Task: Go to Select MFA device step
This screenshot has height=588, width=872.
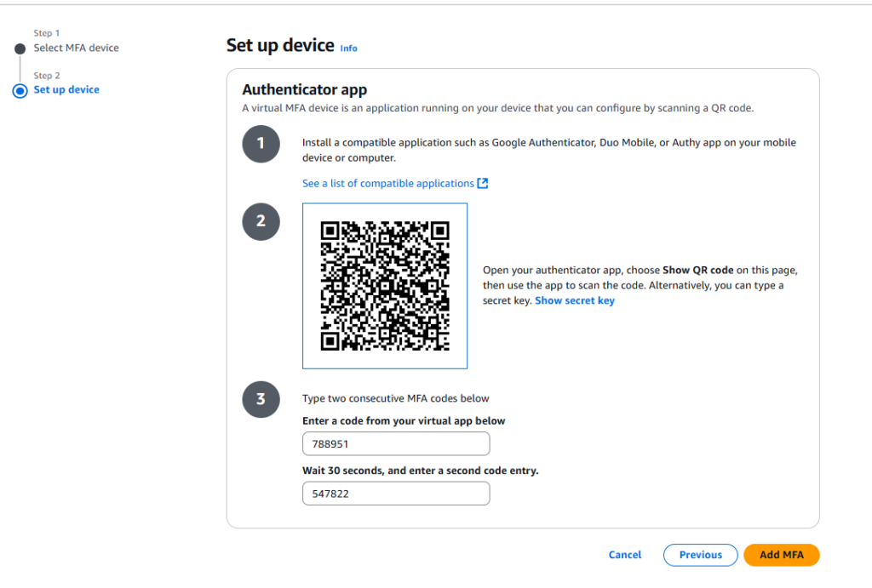Action: [77, 49]
